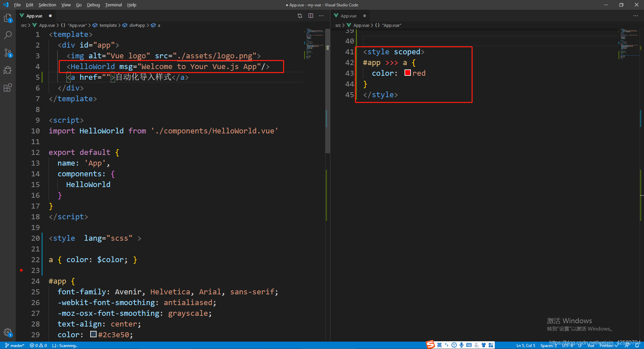Click the red color swatch on line 43
Image resolution: width=644 pixels, height=349 pixels.
pyautogui.click(x=408, y=73)
